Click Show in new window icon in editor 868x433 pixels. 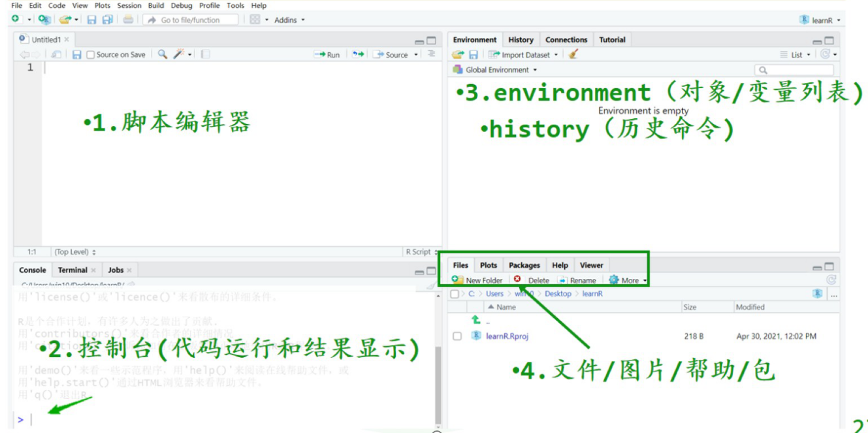pyautogui.click(x=56, y=55)
